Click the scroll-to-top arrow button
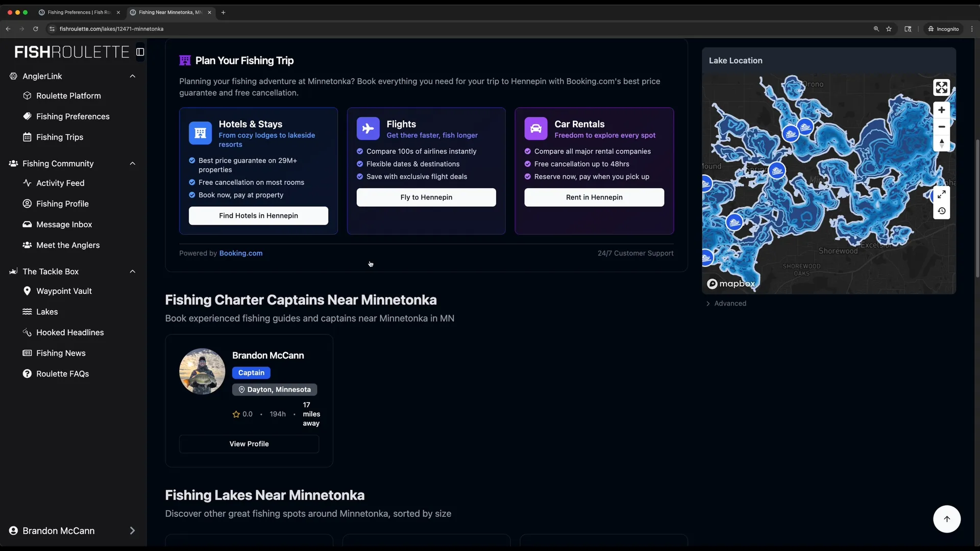Viewport: 980px width, 551px height. click(x=947, y=518)
